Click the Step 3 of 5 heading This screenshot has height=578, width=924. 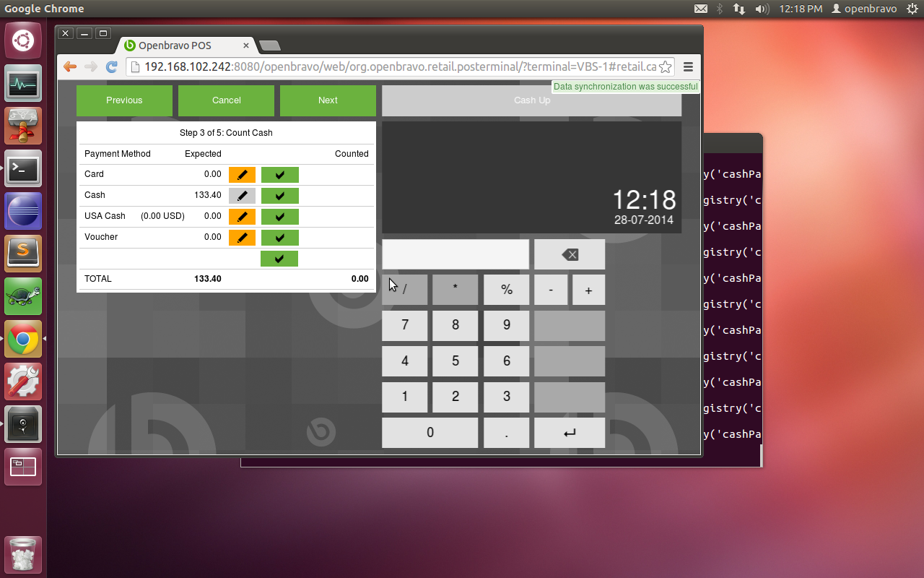226,133
